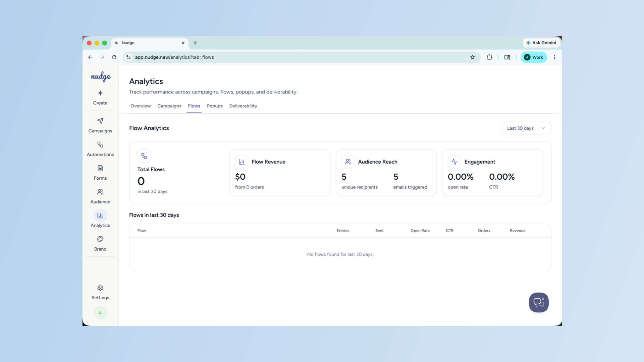This screenshot has height=362, width=644.
Task: Open Settings gear in sidebar
Action: pyautogui.click(x=100, y=288)
